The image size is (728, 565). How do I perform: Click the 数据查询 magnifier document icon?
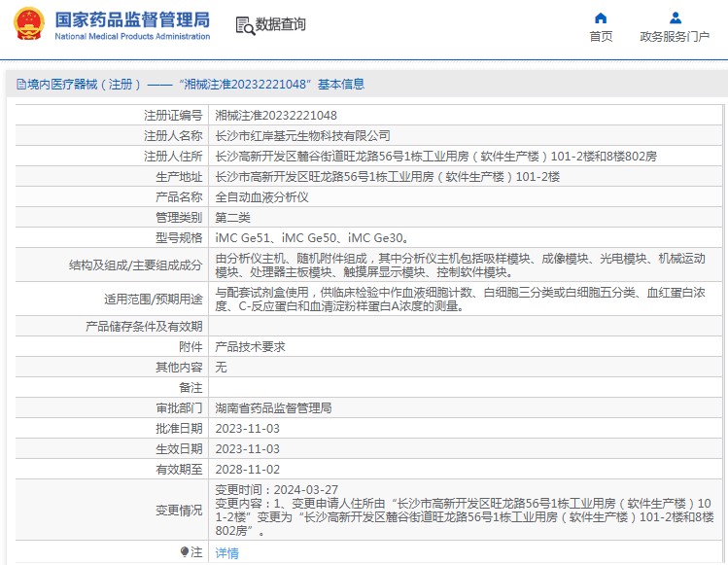tap(244, 25)
